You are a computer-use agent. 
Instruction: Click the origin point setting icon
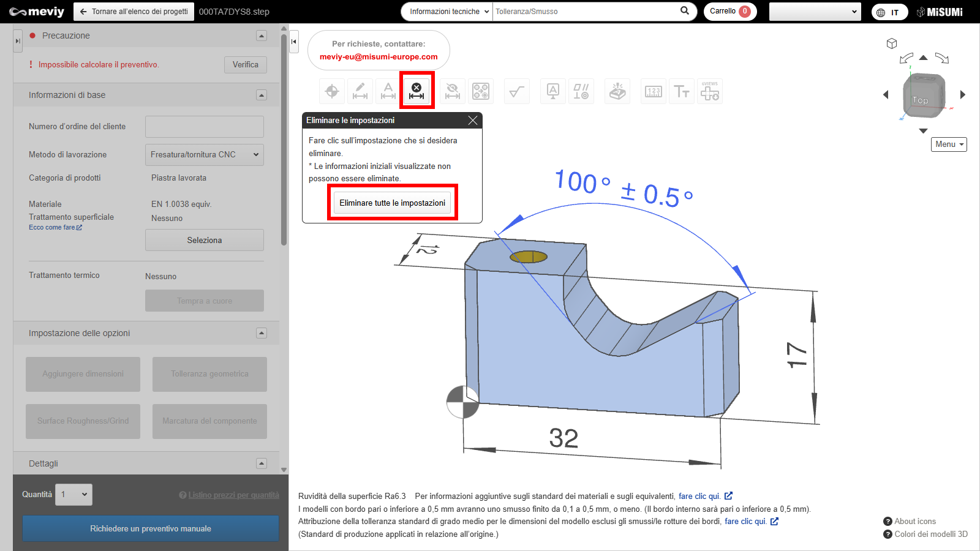(332, 91)
